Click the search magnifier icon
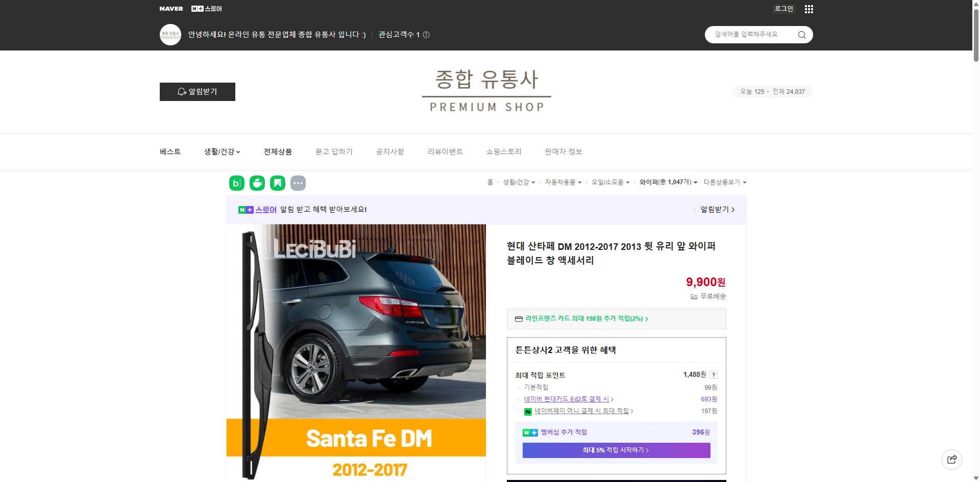980x482 pixels. pyautogui.click(x=801, y=34)
